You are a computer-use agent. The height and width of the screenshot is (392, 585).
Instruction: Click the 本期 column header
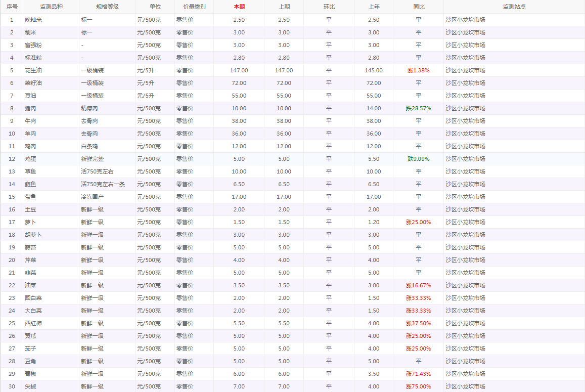(x=239, y=7)
